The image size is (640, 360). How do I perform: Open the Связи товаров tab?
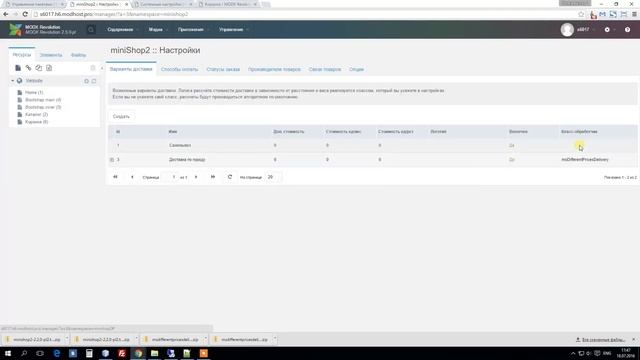tap(325, 69)
